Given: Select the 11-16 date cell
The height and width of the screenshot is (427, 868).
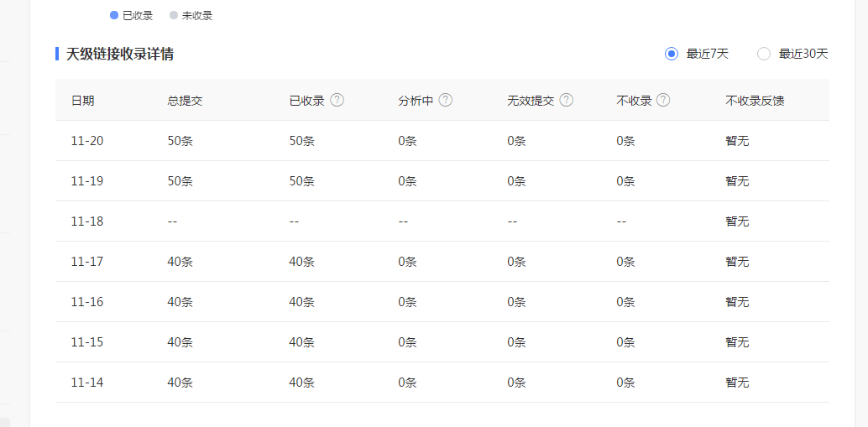Looking at the screenshot, I should click(x=87, y=302).
